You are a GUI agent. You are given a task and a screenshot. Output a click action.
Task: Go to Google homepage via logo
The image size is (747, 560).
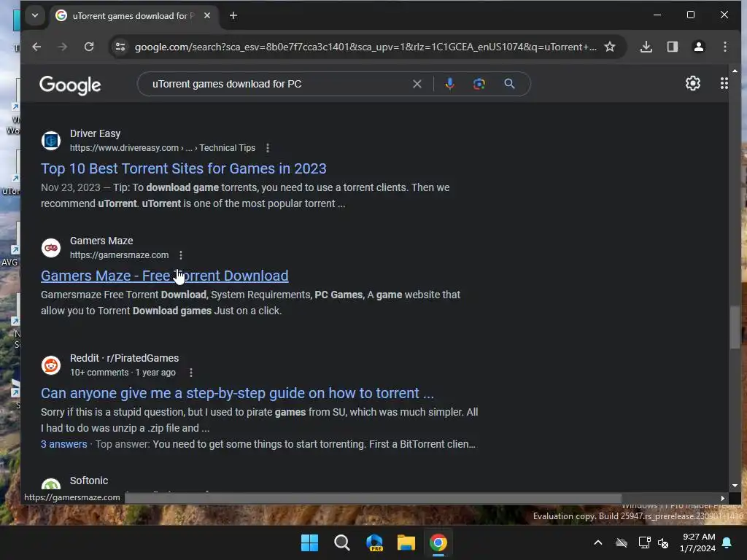coord(70,85)
